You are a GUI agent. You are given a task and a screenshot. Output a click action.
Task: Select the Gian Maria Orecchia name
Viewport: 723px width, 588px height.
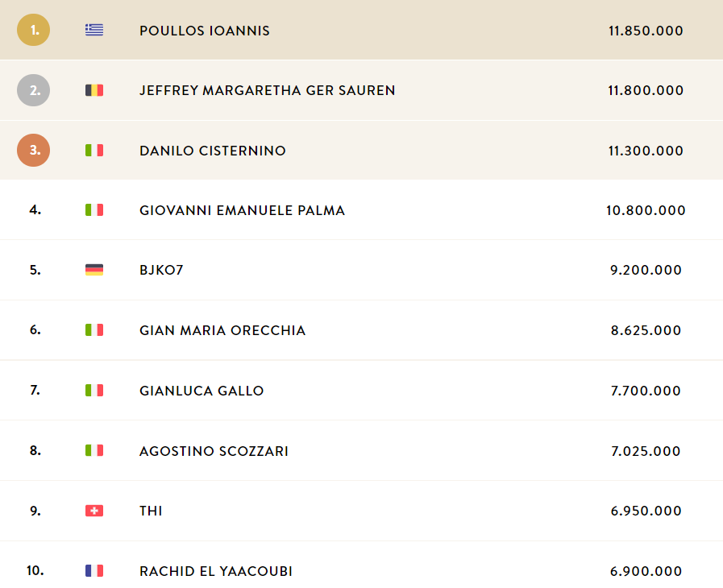click(x=222, y=330)
